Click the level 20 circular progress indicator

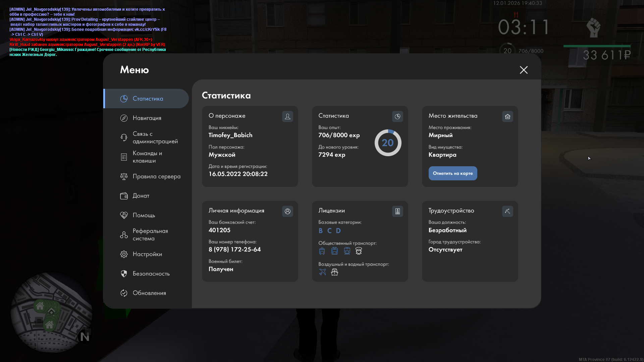pos(388,143)
